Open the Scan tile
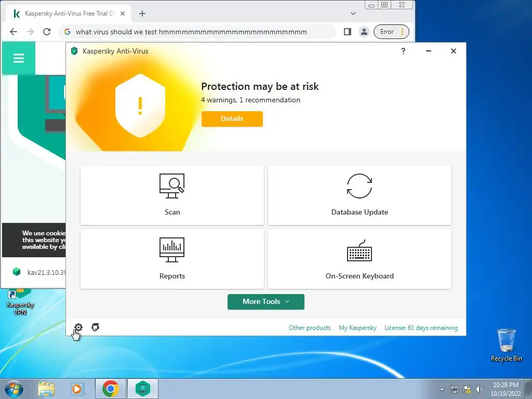532x399 pixels. click(x=172, y=195)
